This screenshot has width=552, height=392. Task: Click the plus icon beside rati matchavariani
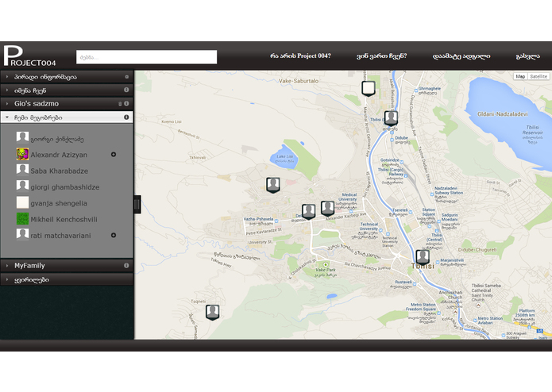(x=114, y=235)
